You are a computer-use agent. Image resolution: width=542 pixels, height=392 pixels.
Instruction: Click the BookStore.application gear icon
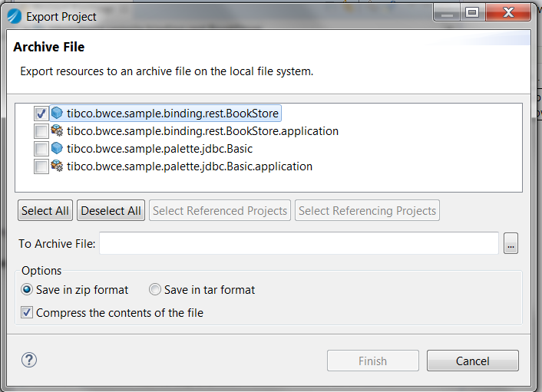click(57, 130)
